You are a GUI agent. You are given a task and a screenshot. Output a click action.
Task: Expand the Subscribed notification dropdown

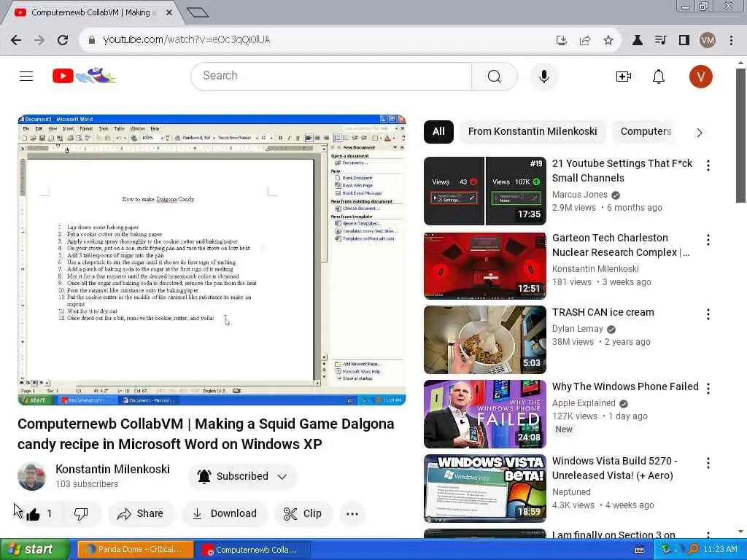pyautogui.click(x=282, y=476)
